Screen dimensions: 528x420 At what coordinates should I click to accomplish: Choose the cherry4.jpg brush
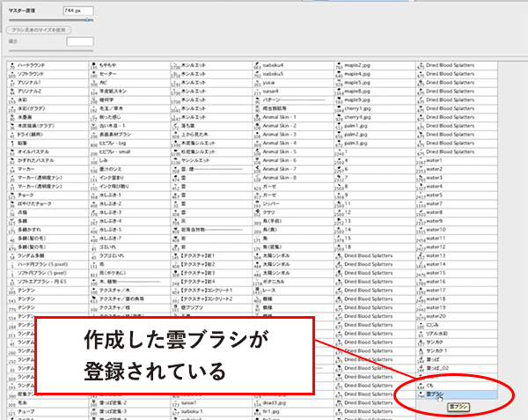pyautogui.click(x=375, y=117)
